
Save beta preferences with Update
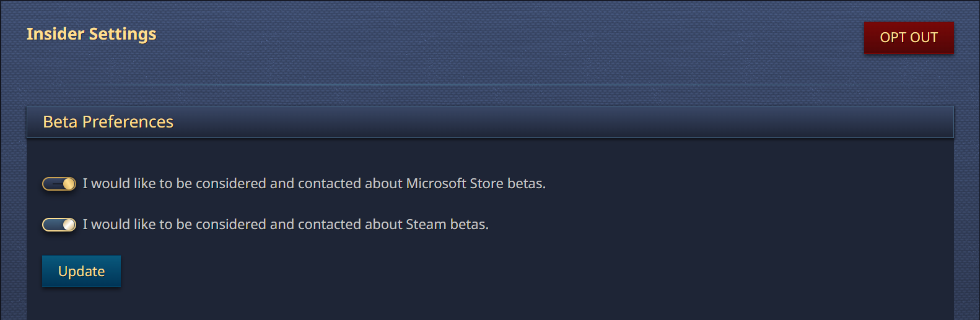coord(81,271)
